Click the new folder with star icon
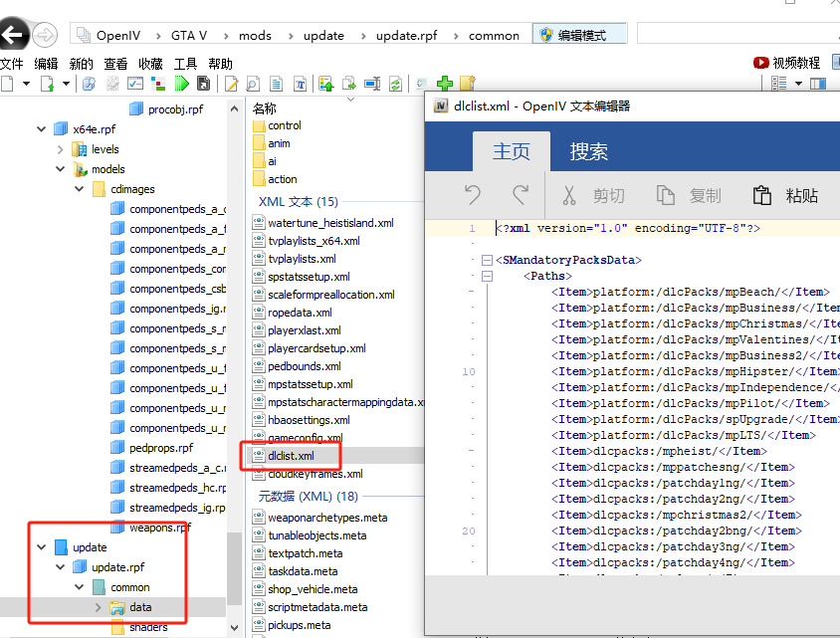This screenshot has height=638, width=840. pos(468,84)
